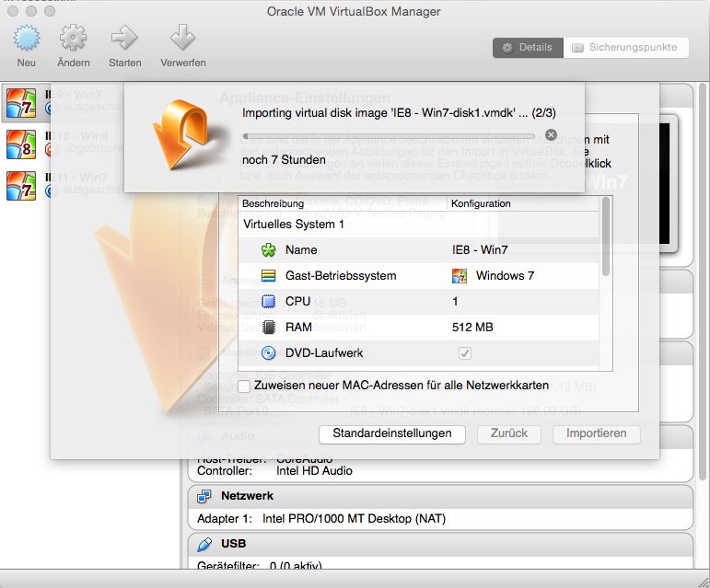Screen dimensions: 710x588
Task: Click the import progress bar
Action: tap(391, 135)
